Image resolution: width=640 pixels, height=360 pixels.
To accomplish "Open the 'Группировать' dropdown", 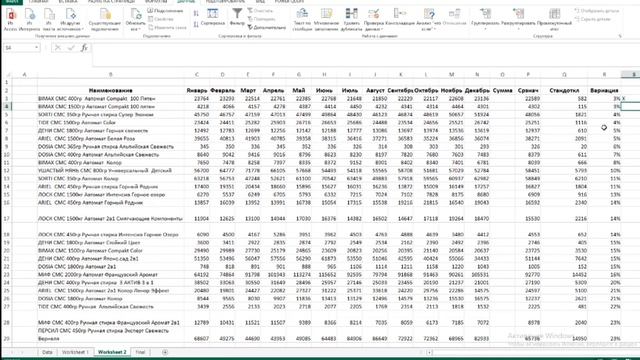I will click(485, 20).
